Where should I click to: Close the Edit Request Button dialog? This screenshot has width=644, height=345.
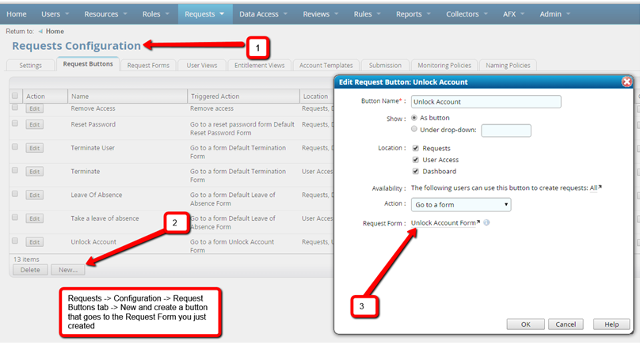coord(626,82)
